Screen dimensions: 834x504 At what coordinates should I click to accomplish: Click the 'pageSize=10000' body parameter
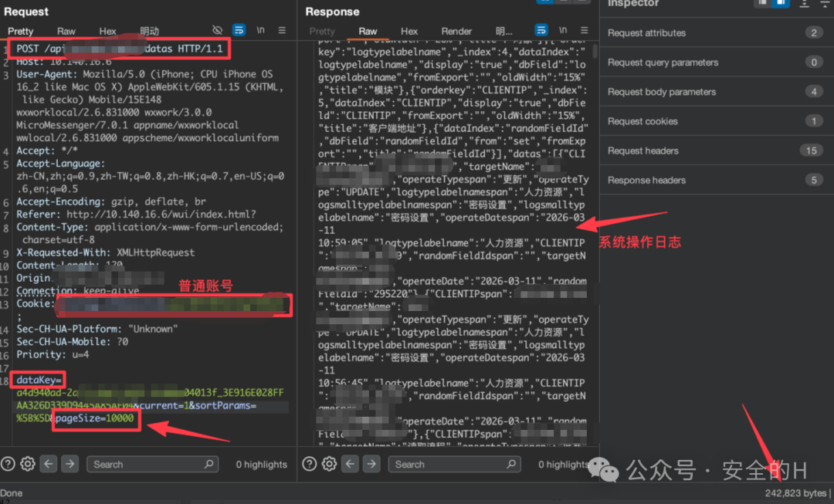tap(95, 418)
